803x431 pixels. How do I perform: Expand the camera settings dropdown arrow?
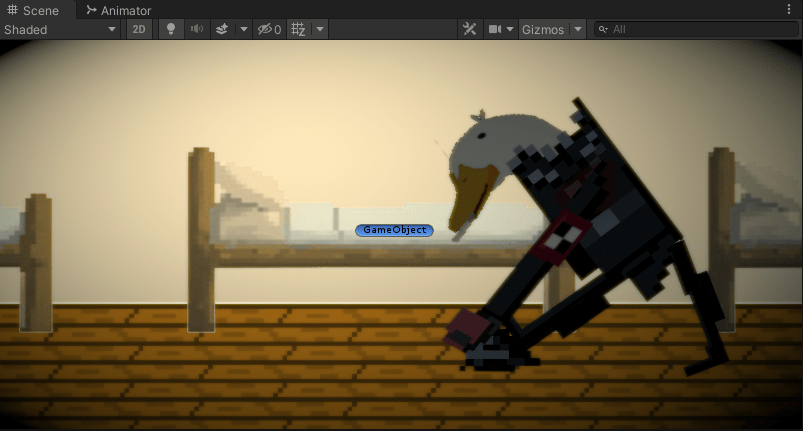point(510,29)
